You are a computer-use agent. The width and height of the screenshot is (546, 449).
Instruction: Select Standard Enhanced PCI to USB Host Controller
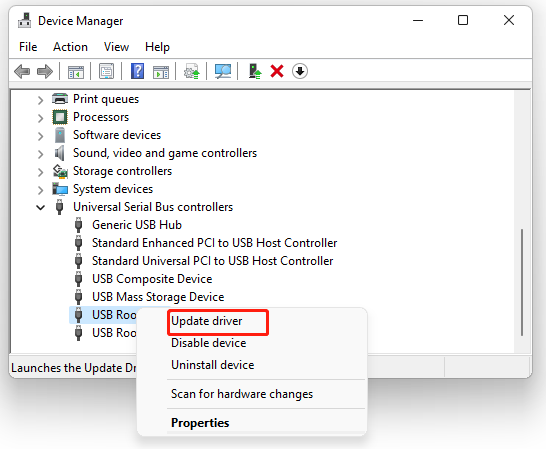214,243
